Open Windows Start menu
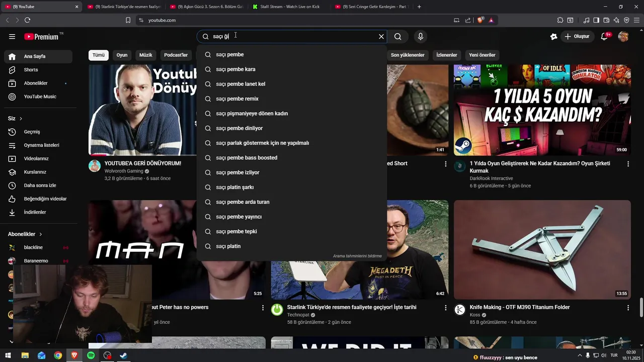Image resolution: width=644 pixels, height=362 pixels. [x=8, y=355]
